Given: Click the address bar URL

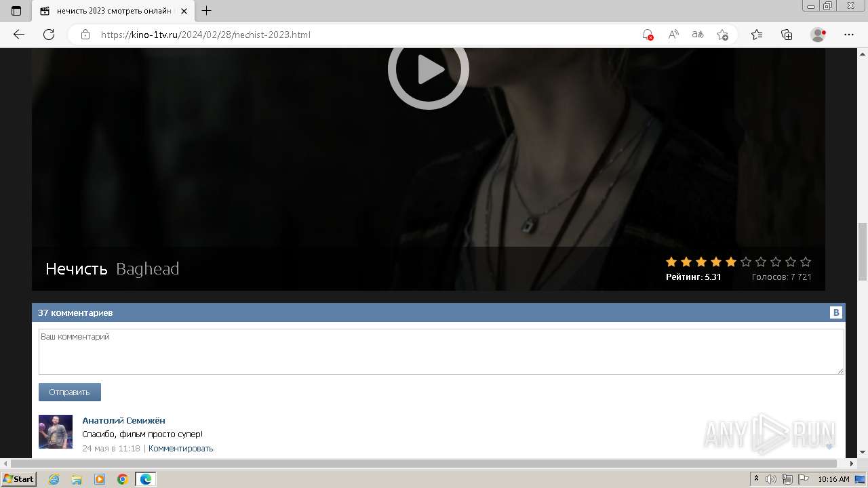Looking at the screenshot, I should [x=205, y=35].
